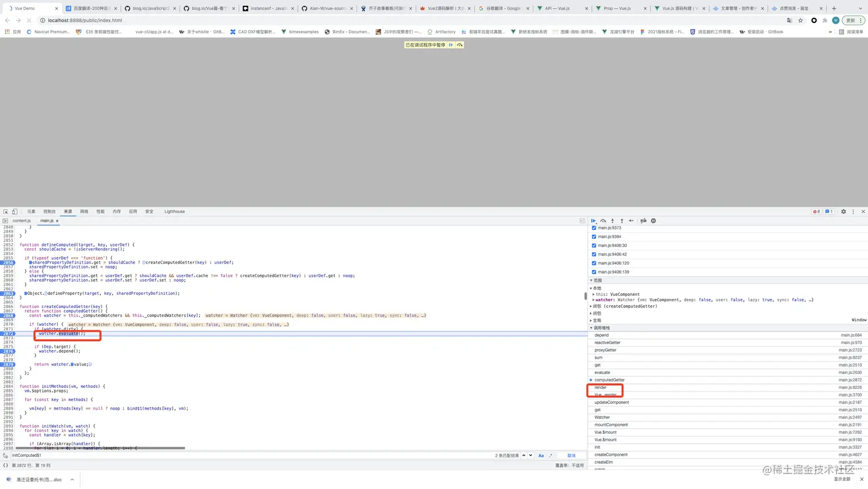868x489 pixels.
Task: Click the single Step debugger icon
Action: pyautogui.click(x=631, y=221)
